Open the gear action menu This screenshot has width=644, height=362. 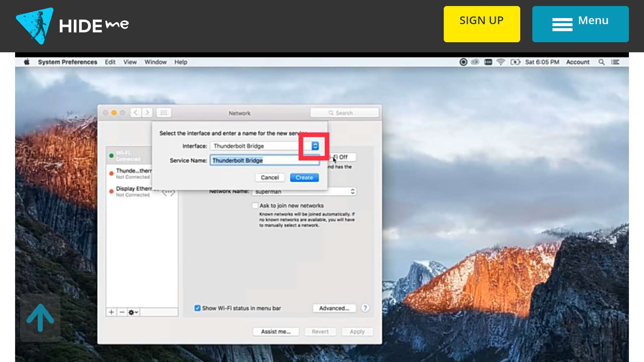point(133,312)
